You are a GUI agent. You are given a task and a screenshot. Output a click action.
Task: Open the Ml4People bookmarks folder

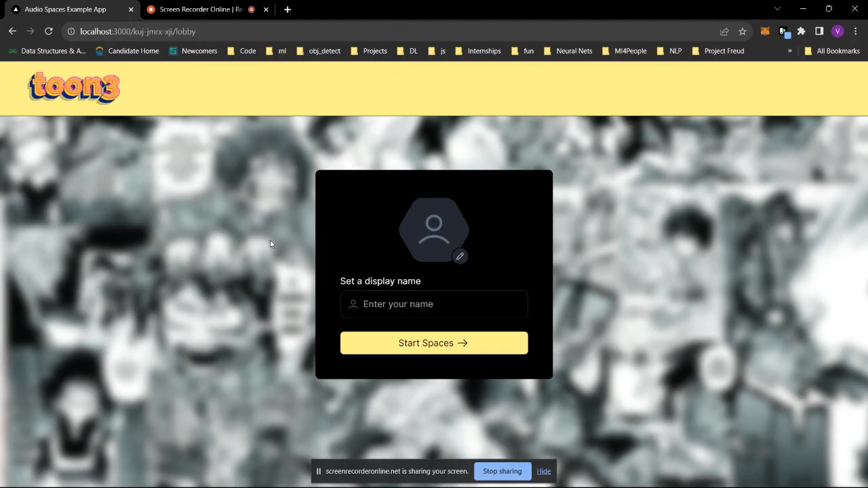click(624, 51)
